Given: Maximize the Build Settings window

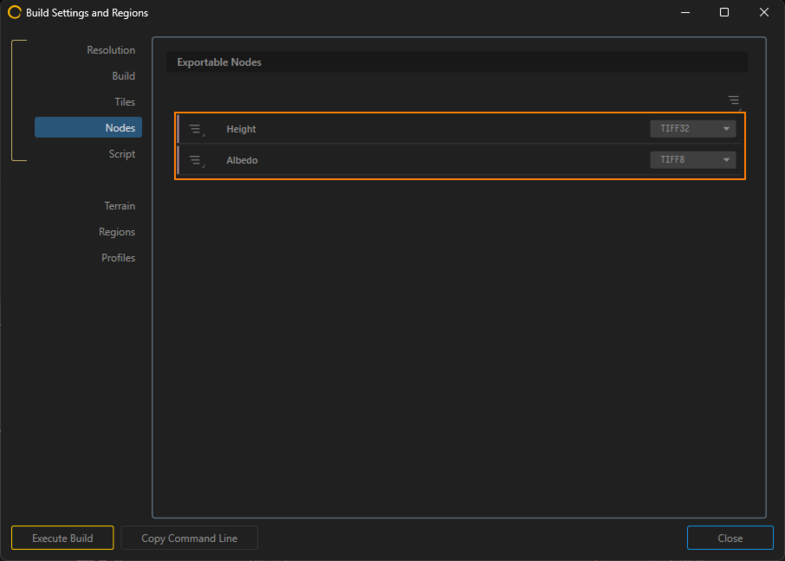Looking at the screenshot, I should pos(724,12).
